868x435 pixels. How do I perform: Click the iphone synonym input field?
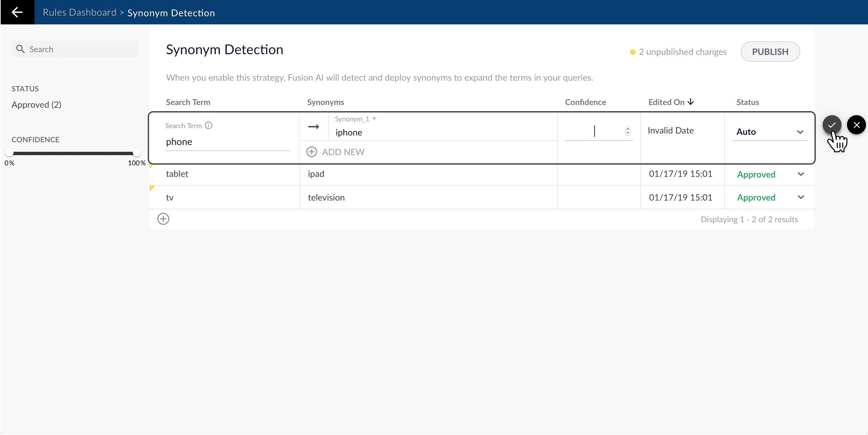(440, 132)
